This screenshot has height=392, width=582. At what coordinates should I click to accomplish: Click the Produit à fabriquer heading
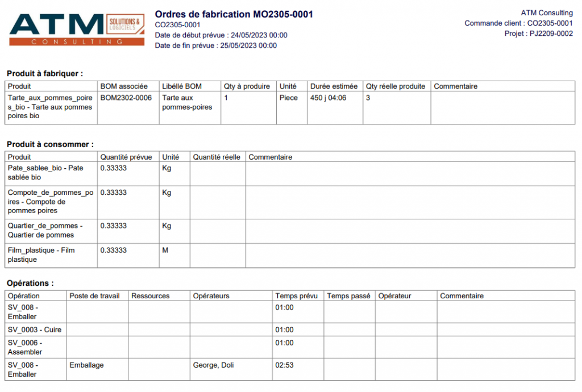(x=45, y=73)
